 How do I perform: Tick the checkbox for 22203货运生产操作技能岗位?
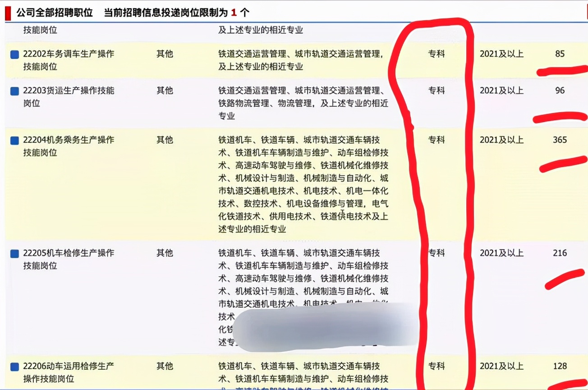click(x=14, y=91)
